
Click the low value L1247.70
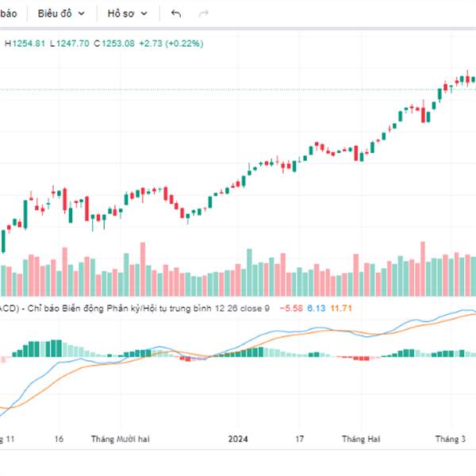70,44
